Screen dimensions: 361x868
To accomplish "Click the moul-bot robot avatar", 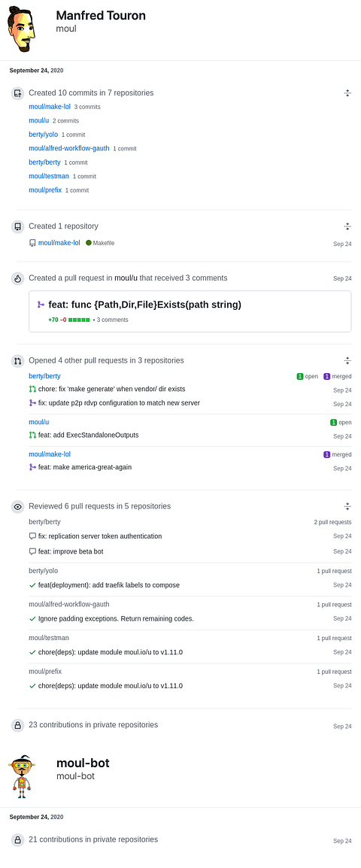I will pyautogui.click(x=22, y=776).
